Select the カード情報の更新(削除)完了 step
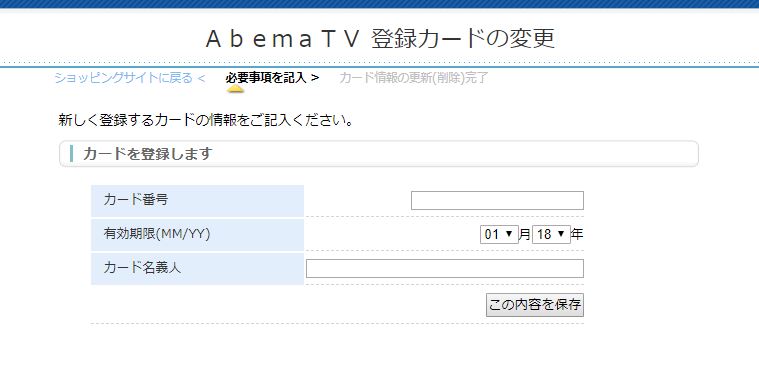 [414, 77]
